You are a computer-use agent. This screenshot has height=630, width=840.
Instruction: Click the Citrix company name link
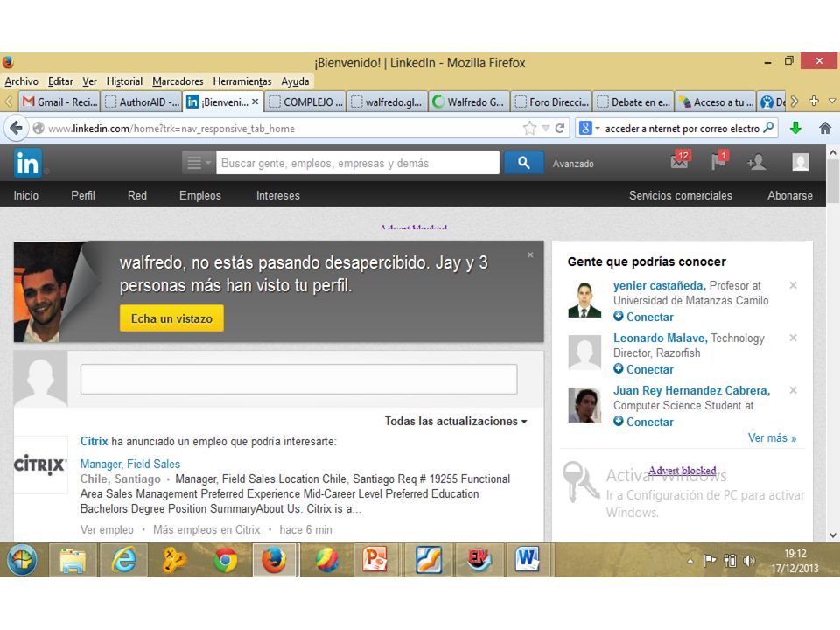tap(94, 441)
